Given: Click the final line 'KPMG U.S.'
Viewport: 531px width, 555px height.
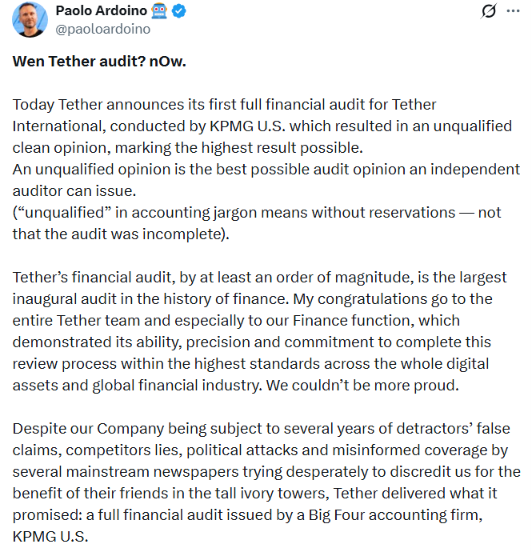Looking at the screenshot, I should pyautogui.click(x=50, y=537).
